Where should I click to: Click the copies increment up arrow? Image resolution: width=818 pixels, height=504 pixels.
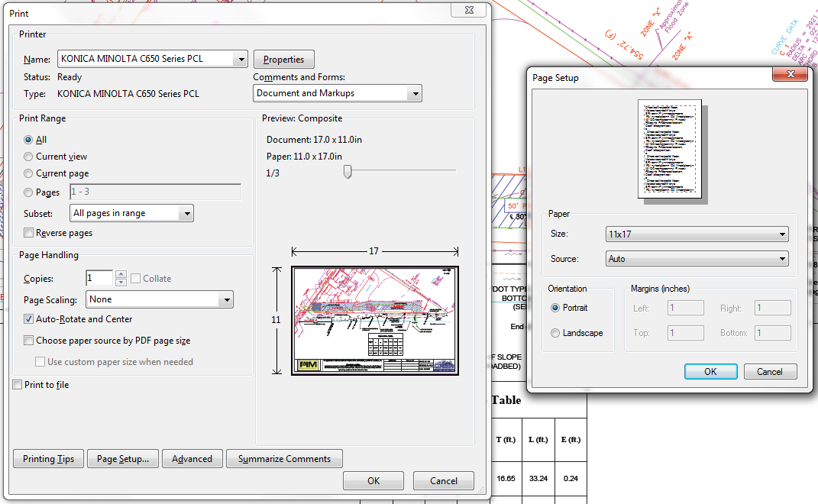coord(121,274)
